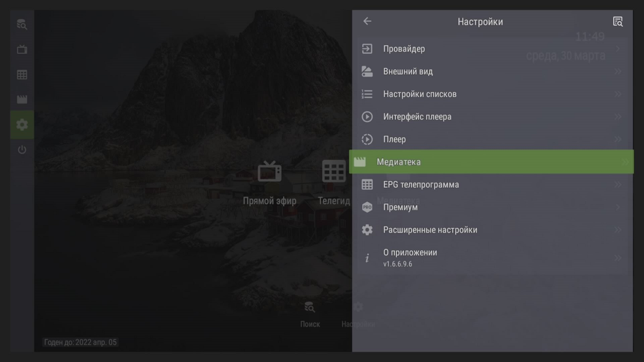Open media library clapperboard sidebar icon
This screenshot has height=362, width=644.
22,100
